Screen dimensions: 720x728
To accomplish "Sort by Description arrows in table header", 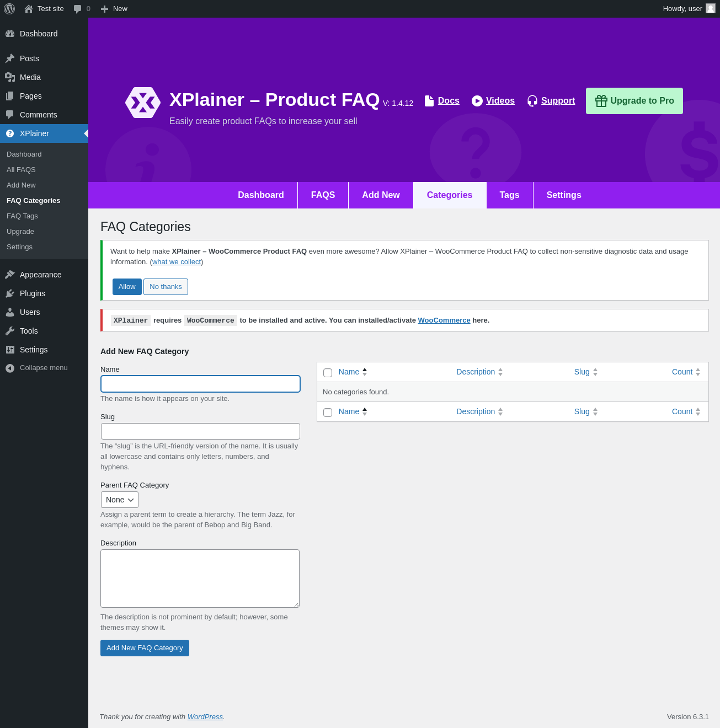I will pyautogui.click(x=500, y=372).
